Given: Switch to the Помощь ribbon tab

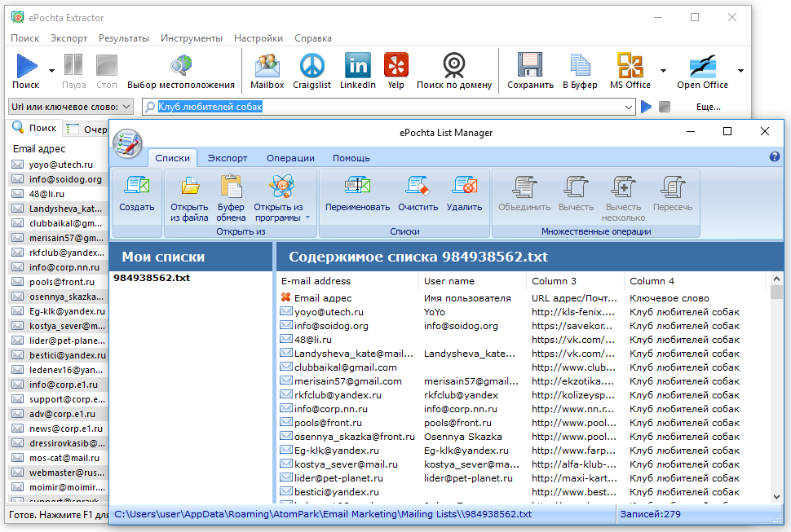Looking at the screenshot, I should (x=351, y=158).
